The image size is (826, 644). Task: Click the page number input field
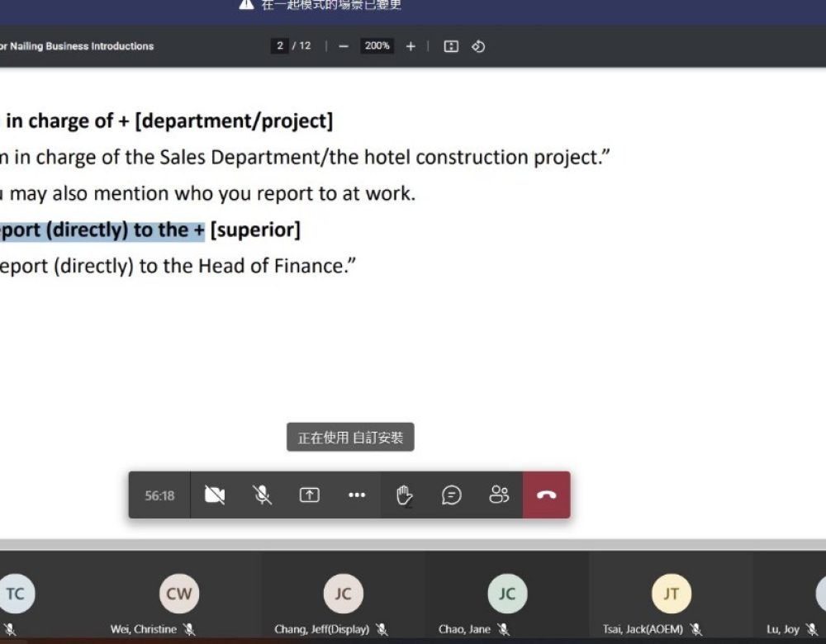280,46
